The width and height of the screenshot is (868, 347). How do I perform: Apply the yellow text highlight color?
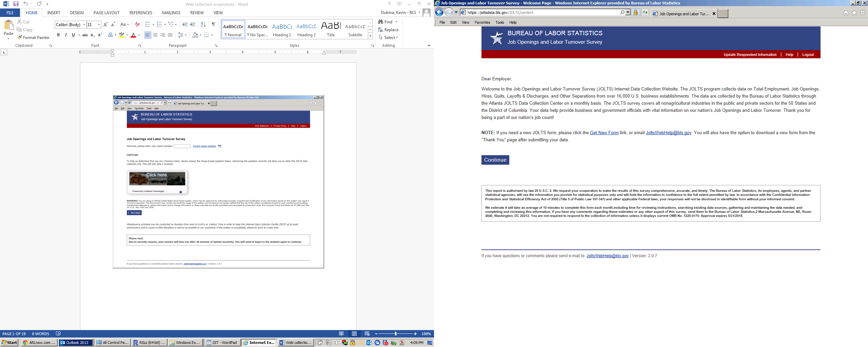[x=122, y=35]
